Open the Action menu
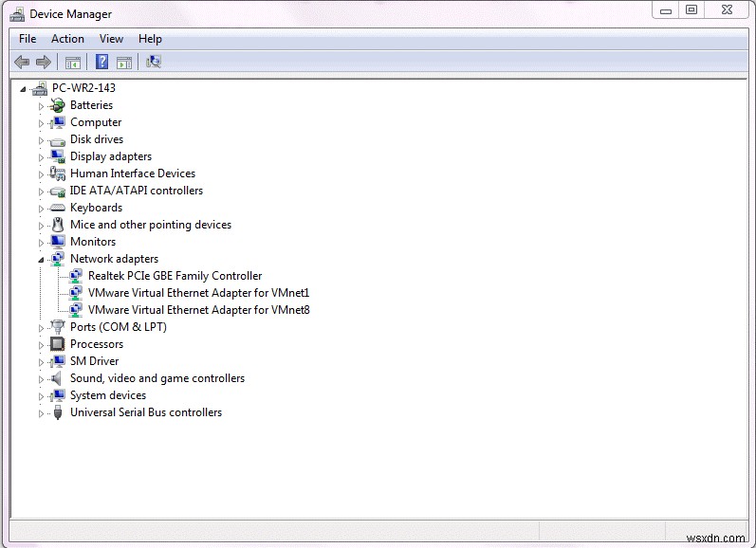The height and width of the screenshot is (548, 756). point(67,39)
